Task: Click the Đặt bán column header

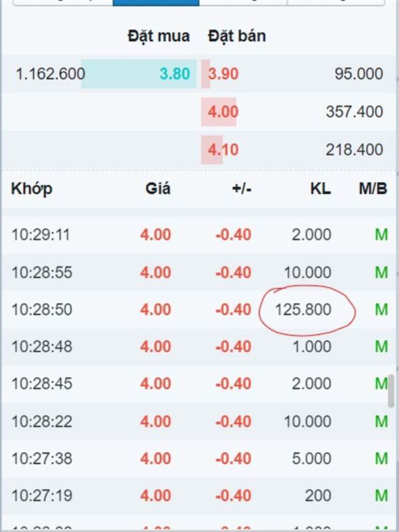Action: (x=237, y=36)
